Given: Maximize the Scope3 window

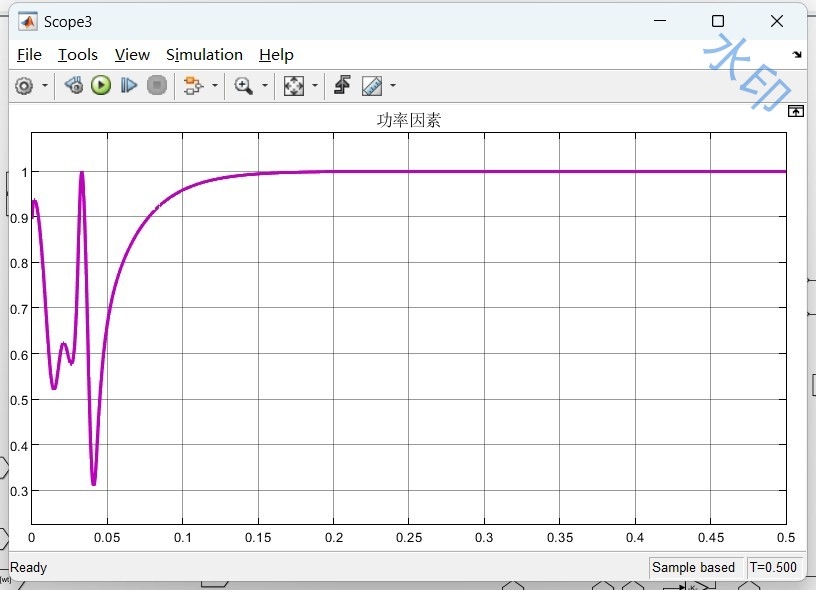Looking at the screenshot, I should [x=718, y=21].
